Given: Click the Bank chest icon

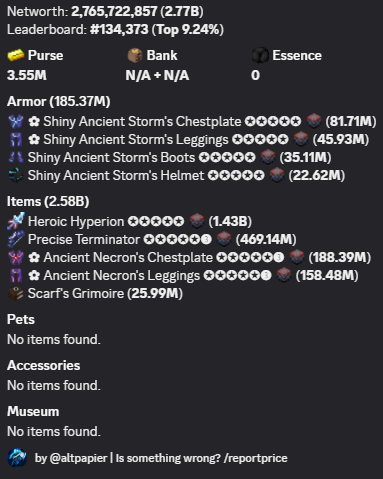Looking at the screenshot, I should pos(135,55).
